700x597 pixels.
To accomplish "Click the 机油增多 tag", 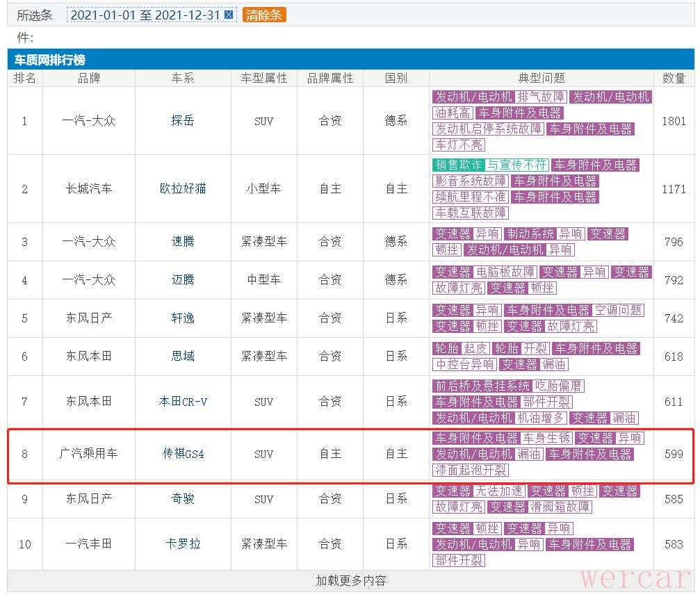I will (x=541, y=418).
